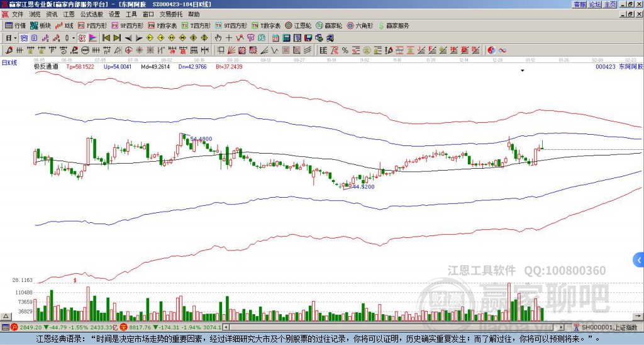Viewport: 644px width, 345px height.
Task: Open the 六角形 hexagon tool
Action: coord(360,25)
